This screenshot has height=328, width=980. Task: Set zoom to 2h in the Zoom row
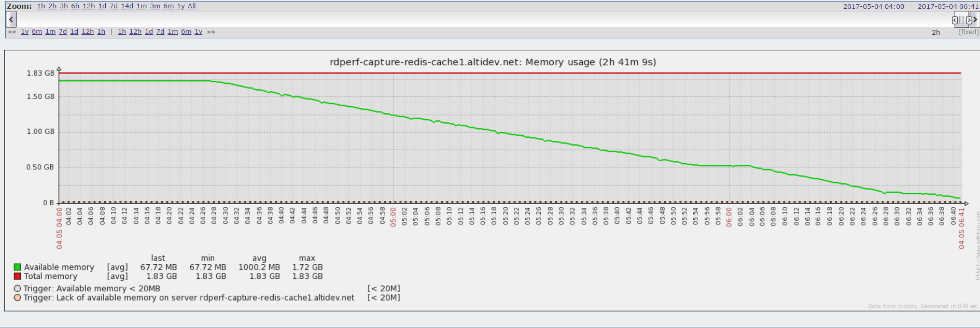(52, 6)
